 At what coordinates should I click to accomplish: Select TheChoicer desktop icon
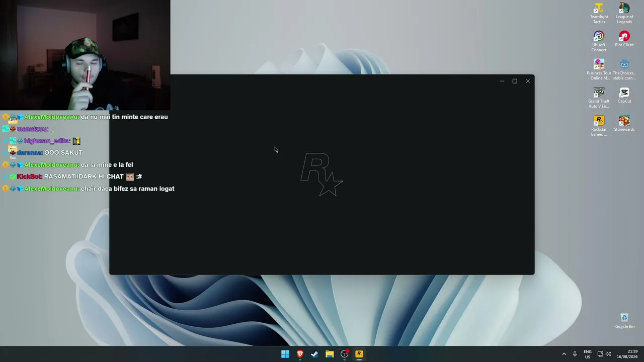click(x=624, y=70)
